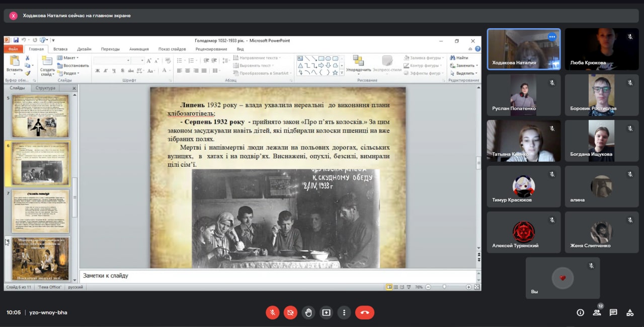Screen dimensions: 644x327
Task: Toggle the camera off button
Action: pyautogui.click(x=290, y=312)
